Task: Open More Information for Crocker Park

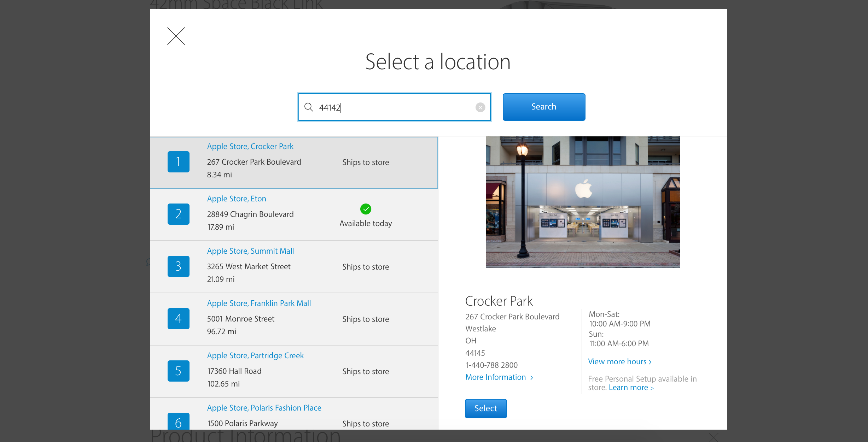Action: point(499,377)
